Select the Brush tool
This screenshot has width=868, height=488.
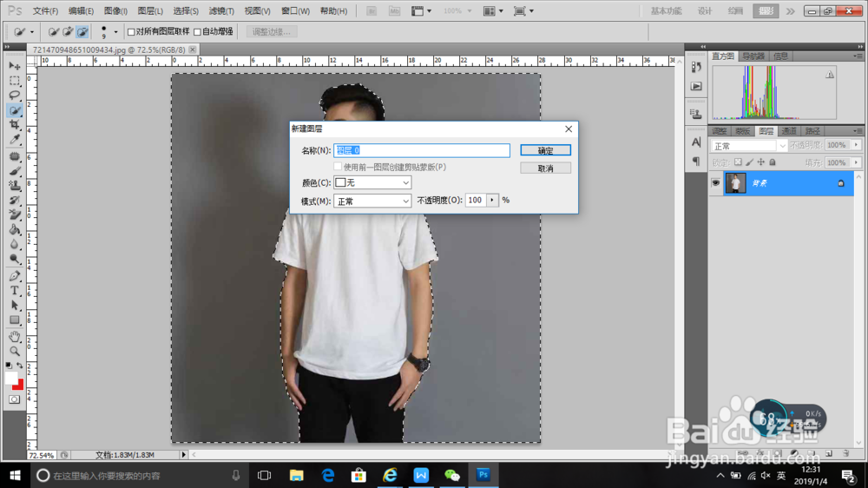tap(15, 171)
